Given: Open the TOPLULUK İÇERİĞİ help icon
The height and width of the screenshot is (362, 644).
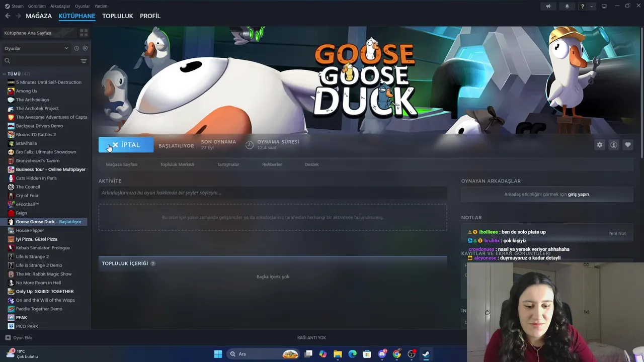Looking at the screenshot, I should 153,263.
